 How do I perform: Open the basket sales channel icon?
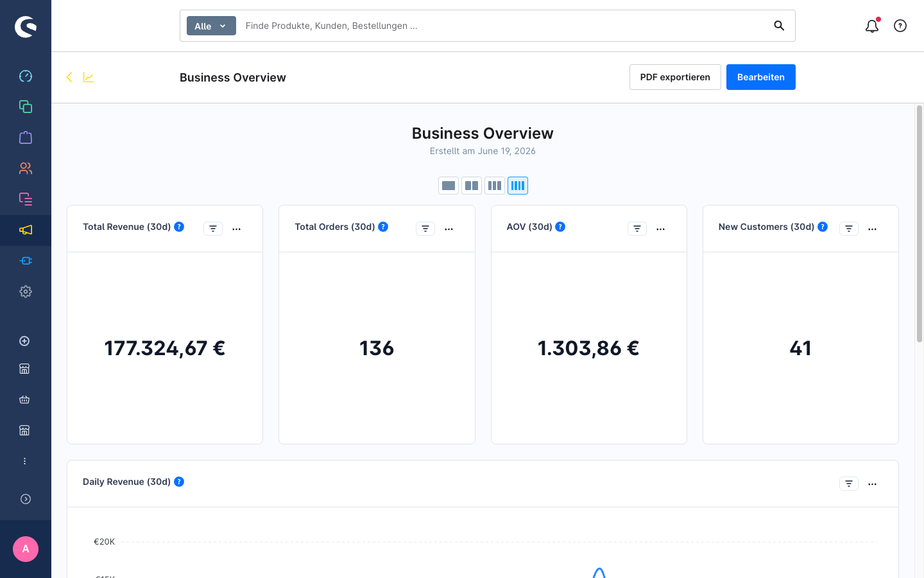pyautogui.click(x=24, y=399)
